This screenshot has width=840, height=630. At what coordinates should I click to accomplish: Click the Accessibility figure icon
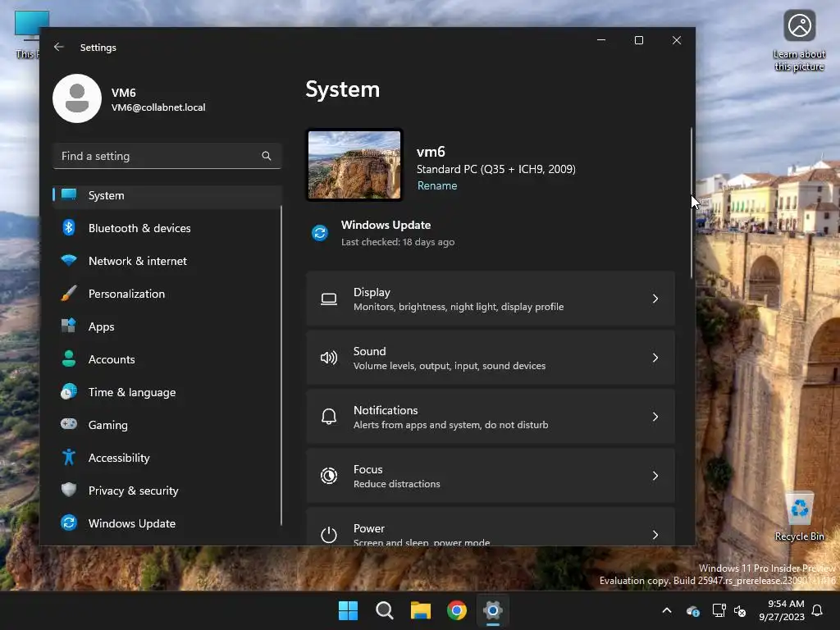(x=69, y=457)
